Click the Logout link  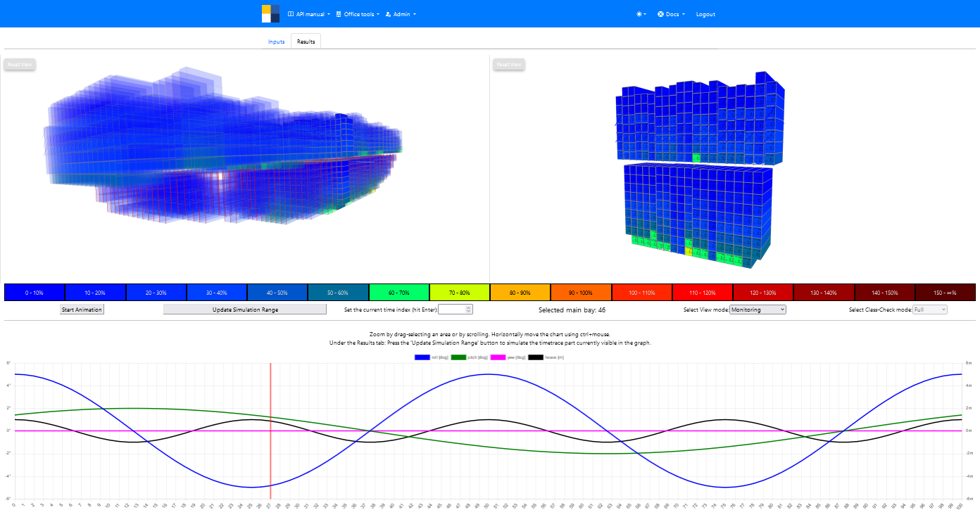705,14
